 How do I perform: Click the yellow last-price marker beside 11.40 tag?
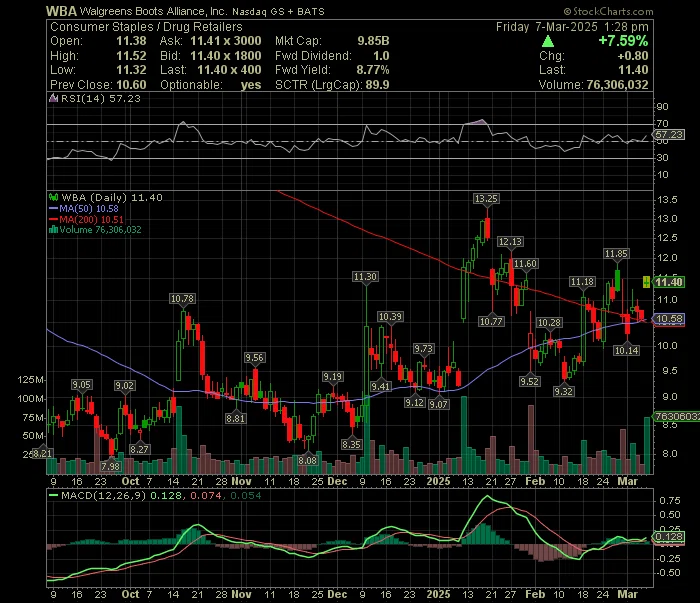click(646, 282)
